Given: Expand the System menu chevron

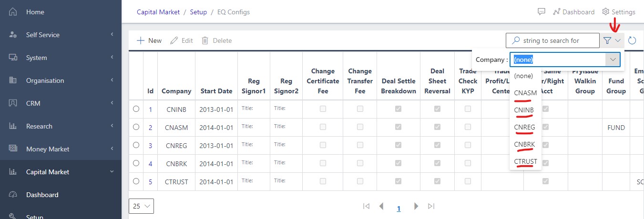Looking at the screenshot, I should (112, 58).
